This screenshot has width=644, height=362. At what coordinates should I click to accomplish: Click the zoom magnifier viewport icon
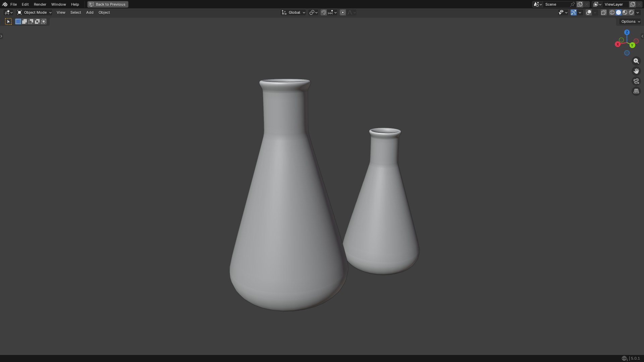pyautogui.click(x=636, y=61)
